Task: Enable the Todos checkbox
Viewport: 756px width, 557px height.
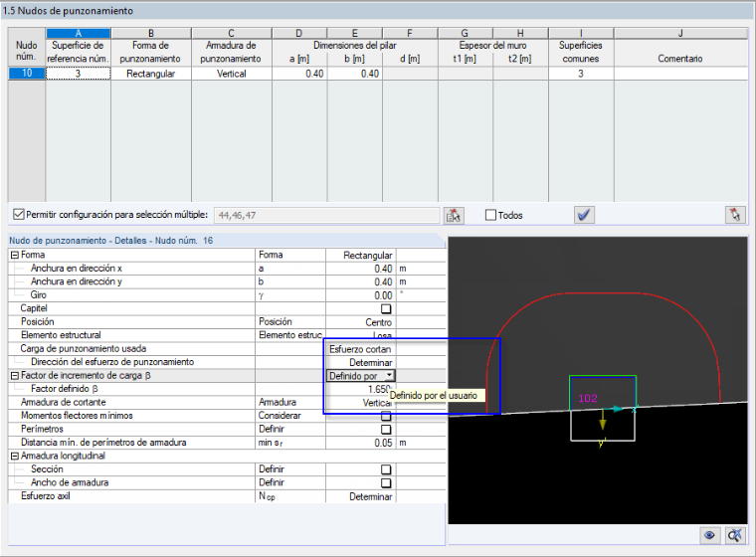Action: point(490,215)
